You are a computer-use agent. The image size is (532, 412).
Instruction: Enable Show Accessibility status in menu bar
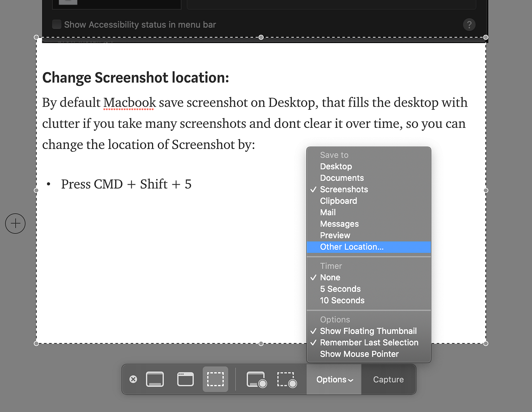(56, 24)
